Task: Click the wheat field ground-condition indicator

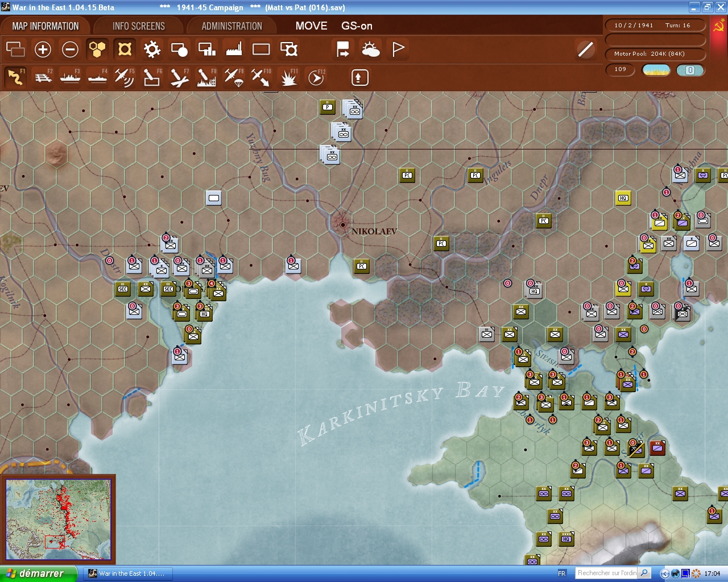Action: (x=656, y=70)
